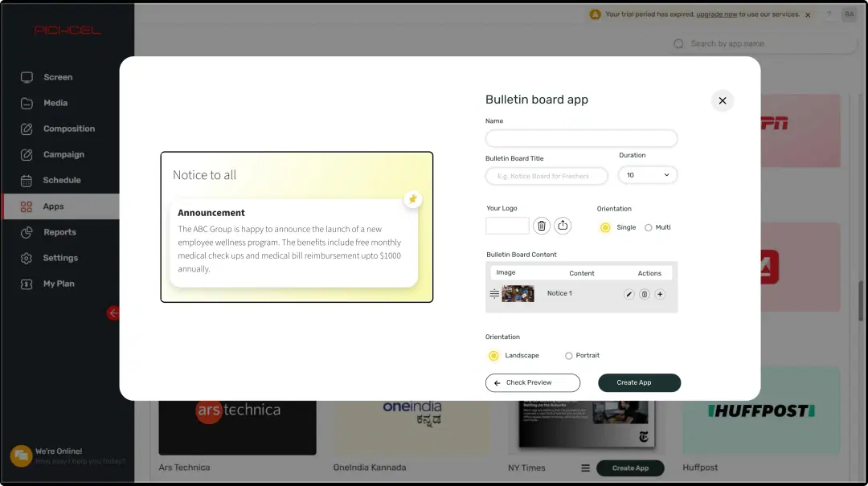Collapse the sidebar with the arrow toggle
Viewport: 868px width, 486px height.
pyautogui.click(x=113, y=312)
